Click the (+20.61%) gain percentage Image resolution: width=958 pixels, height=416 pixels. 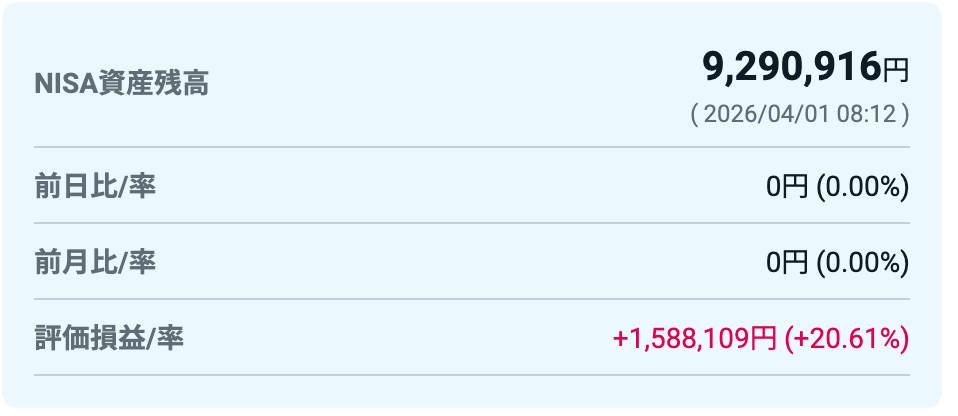tap(847, 339)
